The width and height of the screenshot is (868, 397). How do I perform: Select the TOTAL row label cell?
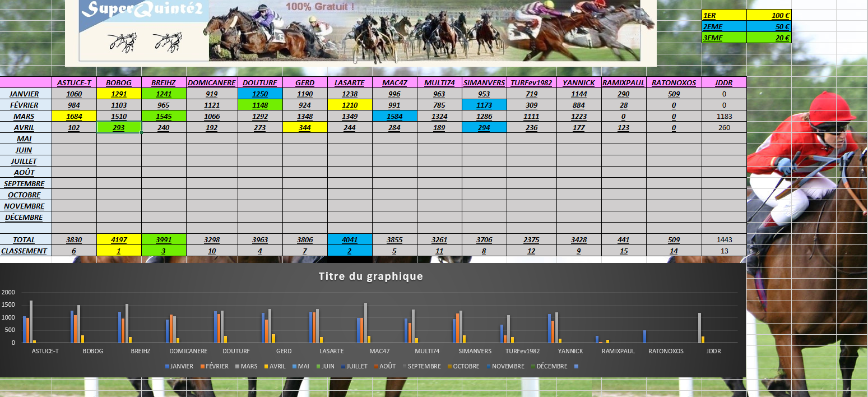[26, 239]
